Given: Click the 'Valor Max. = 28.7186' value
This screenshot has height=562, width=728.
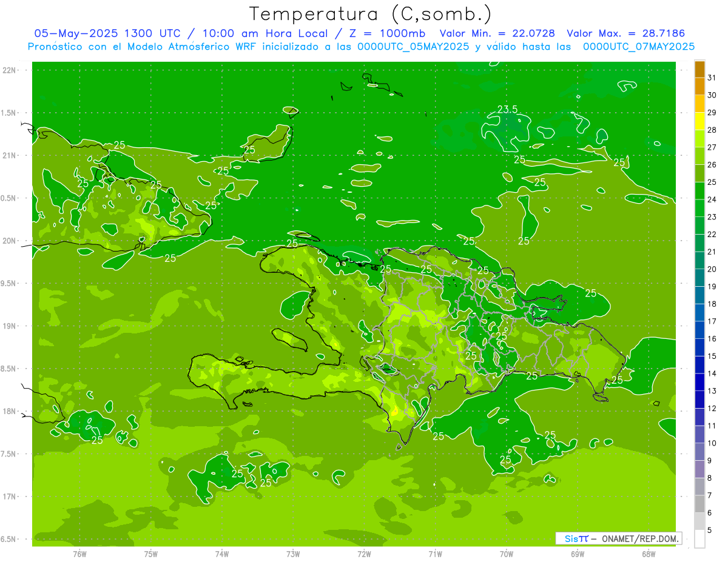Looking at the screenshot, I should point(626,33).
